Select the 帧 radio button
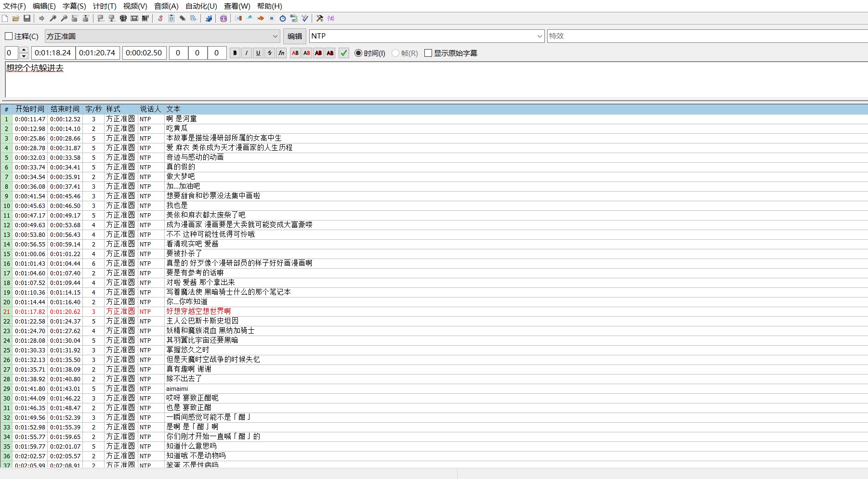This screenshot has width=868, height=479. 395,53
